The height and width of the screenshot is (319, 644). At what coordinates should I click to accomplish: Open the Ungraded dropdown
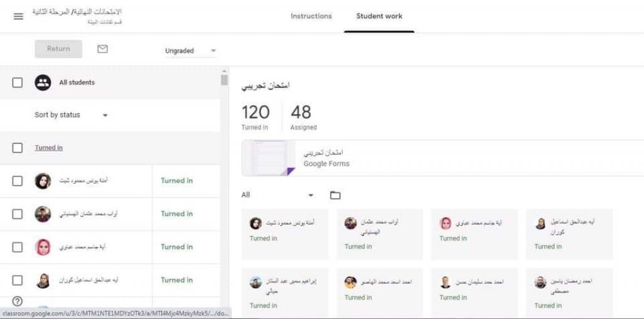pos(190,50)
